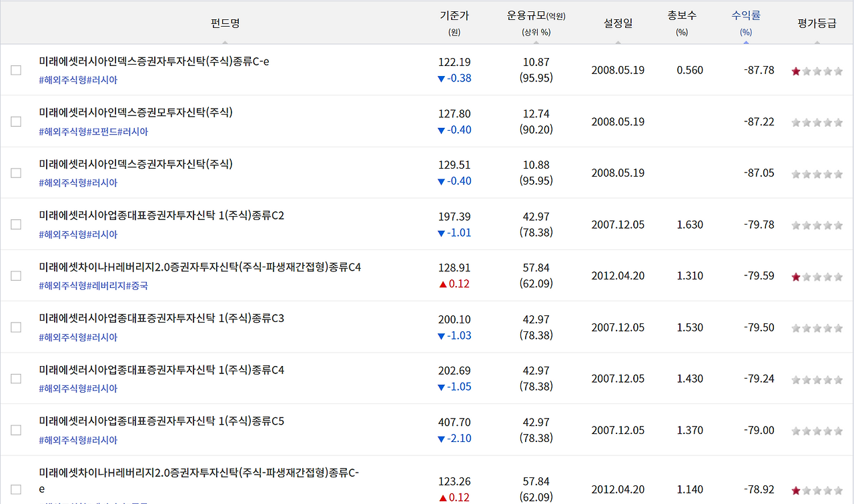Viewport: 854px width, 504px height.
Task: Click the 기준가 value 202.69
Action: [x=454, y=371]
